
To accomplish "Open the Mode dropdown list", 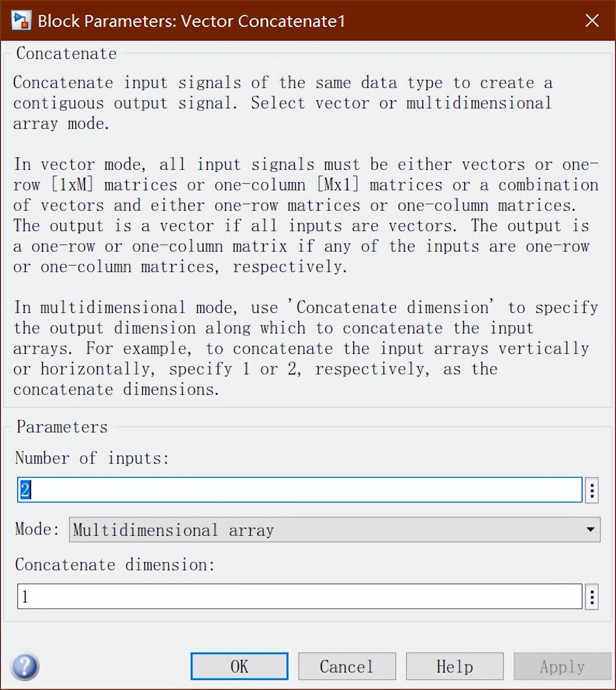I will [334, 530].
